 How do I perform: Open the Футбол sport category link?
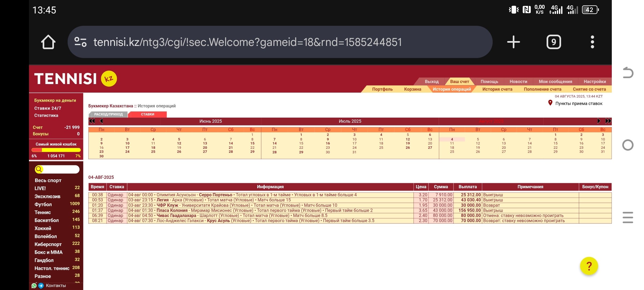[43, 204]
